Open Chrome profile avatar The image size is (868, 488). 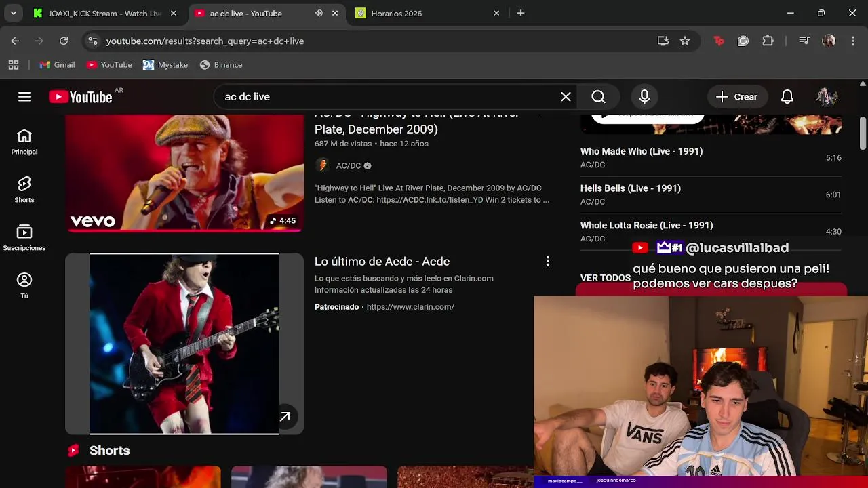coord(828,41)
